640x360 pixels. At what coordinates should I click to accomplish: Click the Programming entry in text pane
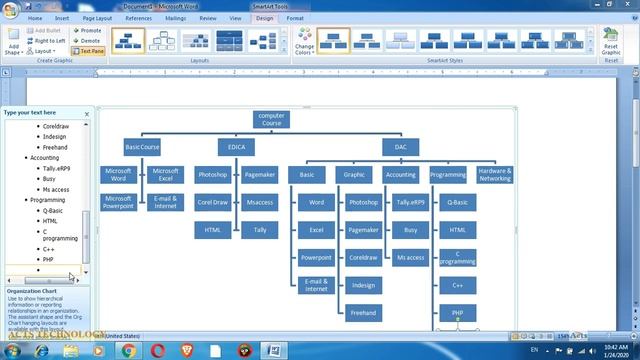click(x=47, y=200)
